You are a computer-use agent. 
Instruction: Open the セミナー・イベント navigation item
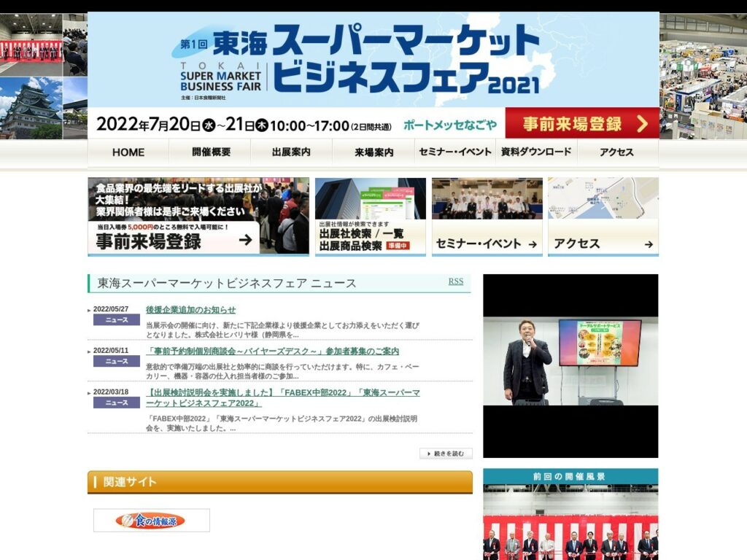[x=455, y=152]
